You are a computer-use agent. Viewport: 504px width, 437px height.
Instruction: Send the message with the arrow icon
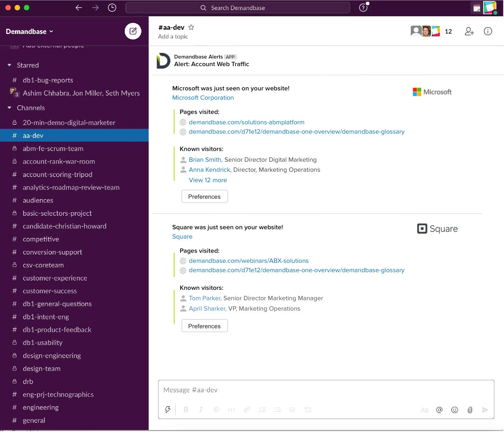[485, 410]
